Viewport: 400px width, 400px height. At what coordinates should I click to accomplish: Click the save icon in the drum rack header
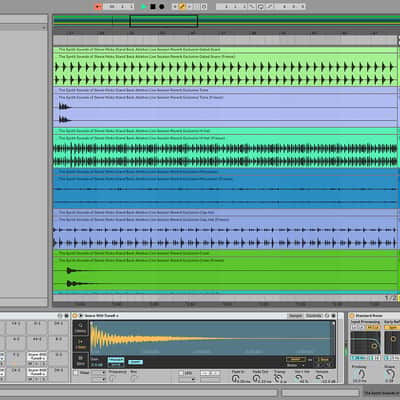[x=66, y=315]
